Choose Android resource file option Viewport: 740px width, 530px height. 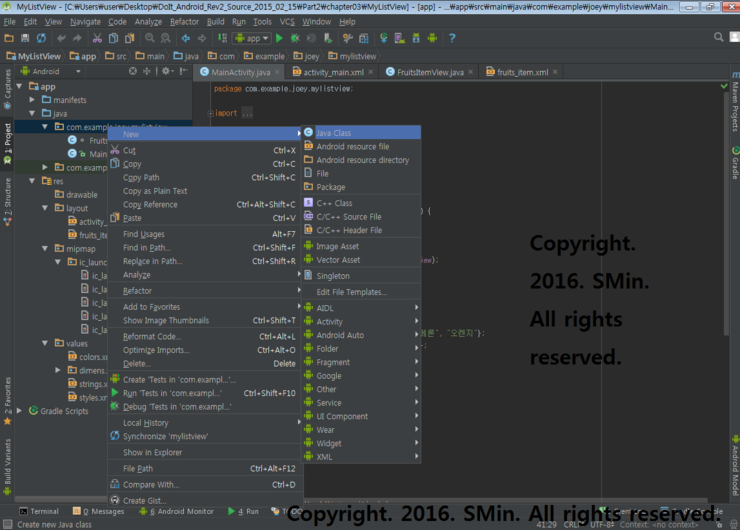[361, 146]
